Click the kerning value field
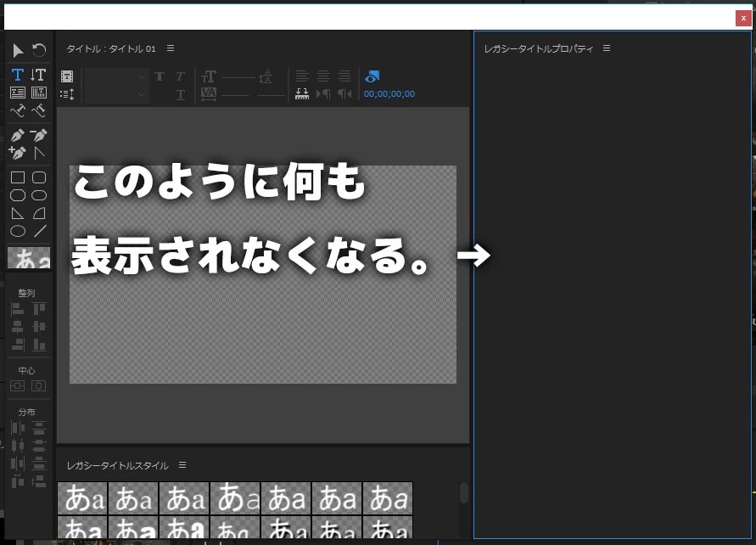This screenshot has height=545, width=756. pyautogui.click(x=236, y=95)
